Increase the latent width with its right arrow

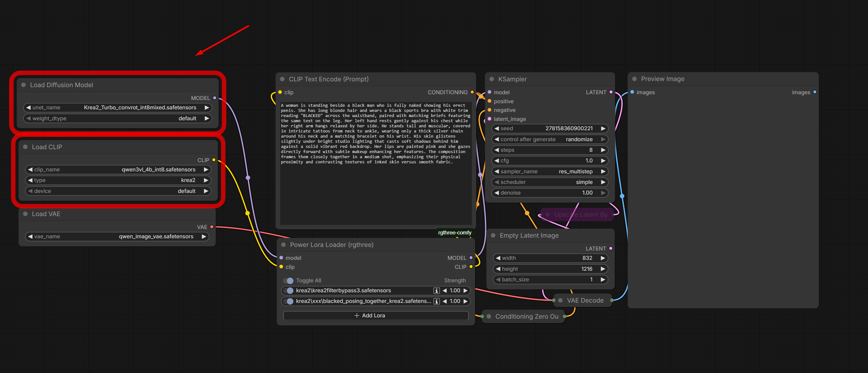[x=603, y=258]
